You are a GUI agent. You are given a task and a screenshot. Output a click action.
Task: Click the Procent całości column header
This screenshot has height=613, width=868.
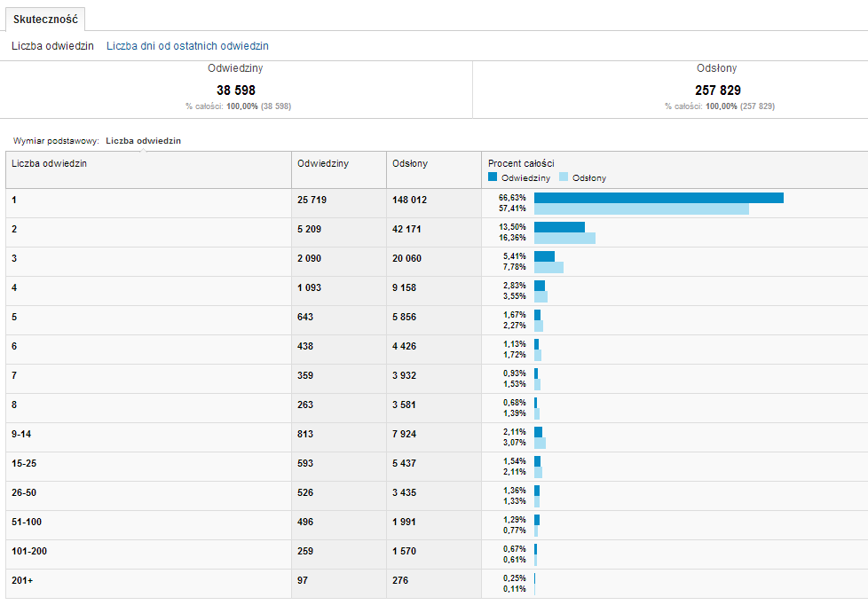pyautogui.click(x=521, y=163)
